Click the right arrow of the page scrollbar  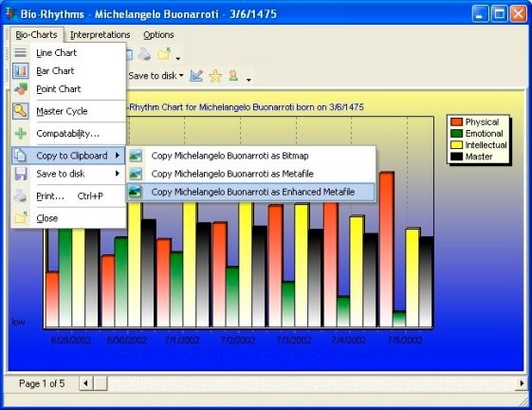point(522,383)
